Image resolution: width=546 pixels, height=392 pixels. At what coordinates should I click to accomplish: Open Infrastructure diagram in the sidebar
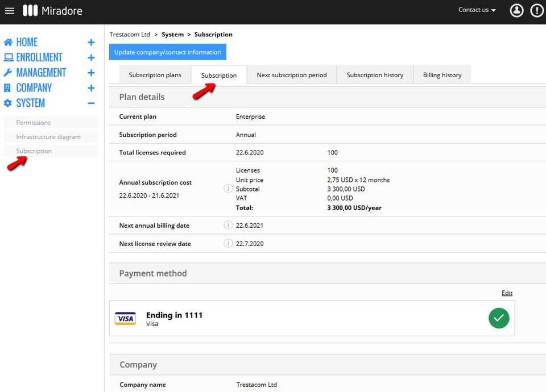click(x=51, y=137)
